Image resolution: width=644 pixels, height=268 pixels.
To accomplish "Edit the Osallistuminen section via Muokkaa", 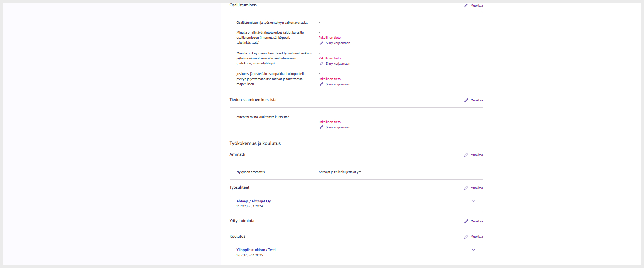I will point(476,6).
